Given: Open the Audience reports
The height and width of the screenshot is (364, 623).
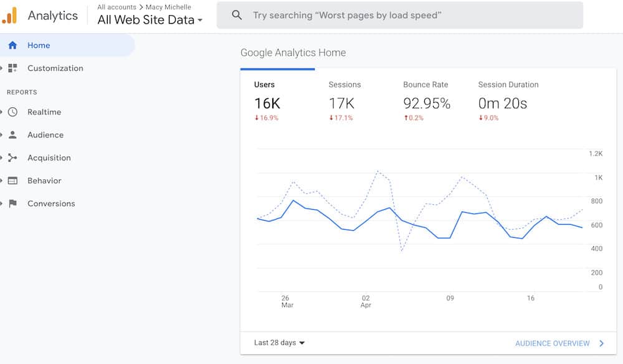Looking at the screenshot, I should pyautogui.click(x=45, y=135).
